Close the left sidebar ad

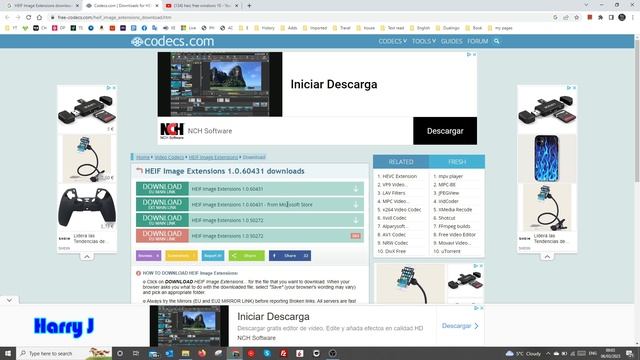point(114,88)
